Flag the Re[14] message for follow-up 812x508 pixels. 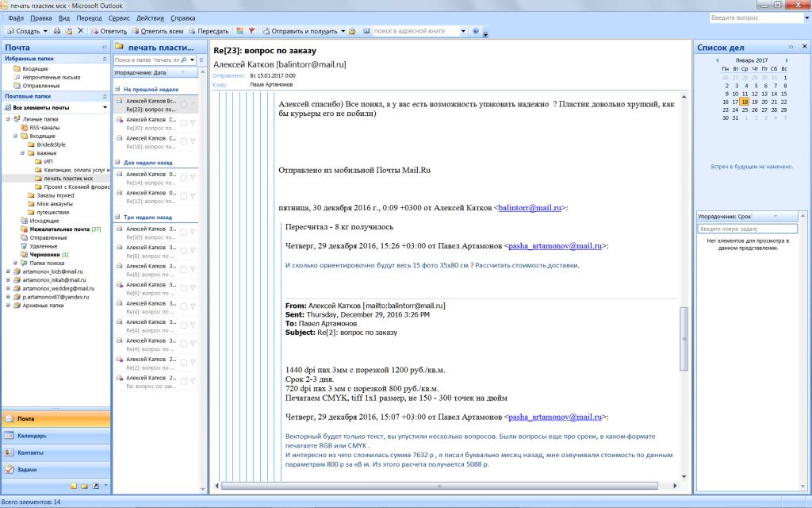pos(193,178)
